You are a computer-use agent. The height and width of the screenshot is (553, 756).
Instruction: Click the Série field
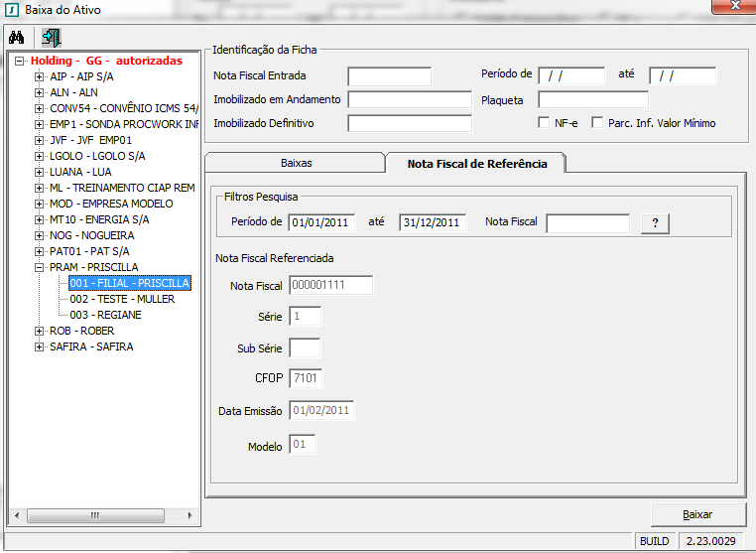[306, 316]
